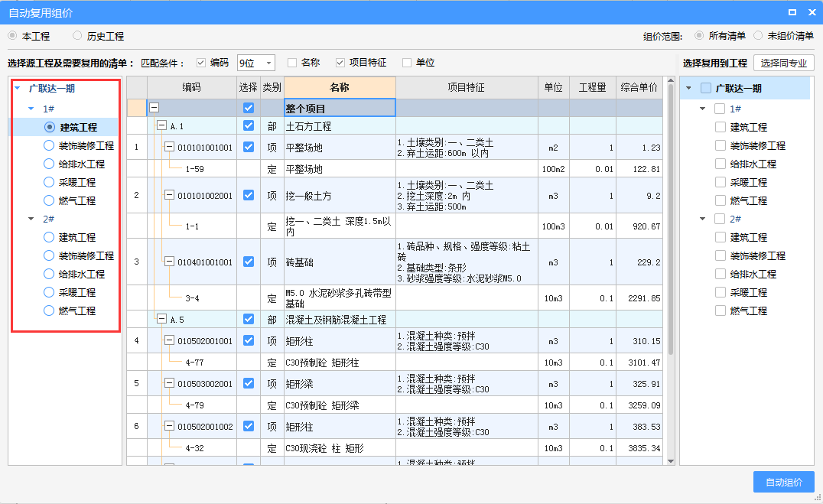Maximize the 自动复用组价 dialog
This screenshot has width=823, height=504.
[x=792, y=12]
